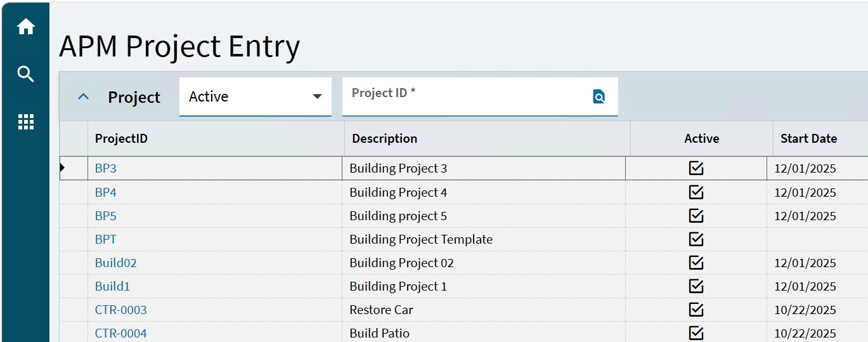868x342 pixels.
Task: Select the 'Build Patio' description cell
Action: tap(484, 332)
